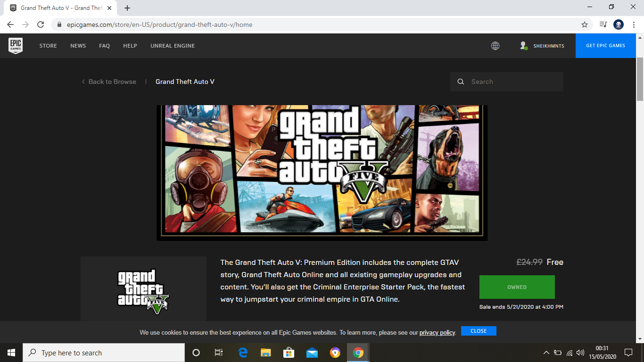Click the SHEIKHMNTS account avatar icon
Viewport: 644px width, 362px height.
[523, 46]
